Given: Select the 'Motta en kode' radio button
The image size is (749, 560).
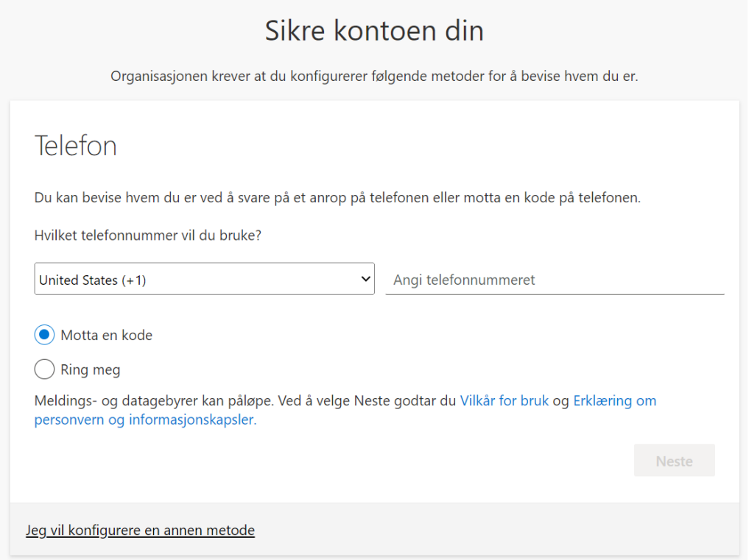Looking at the screenshot, I should (x=45, y=336).
